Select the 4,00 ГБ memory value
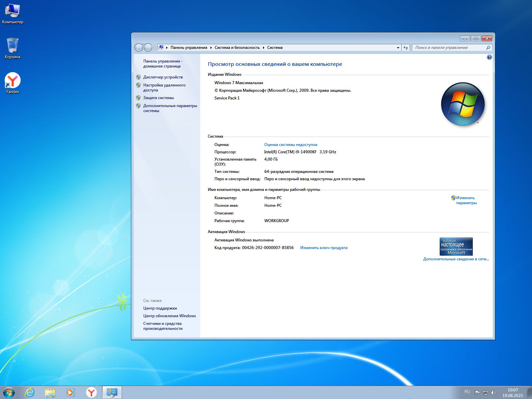532x399 pixels. (x=271, y=159)
